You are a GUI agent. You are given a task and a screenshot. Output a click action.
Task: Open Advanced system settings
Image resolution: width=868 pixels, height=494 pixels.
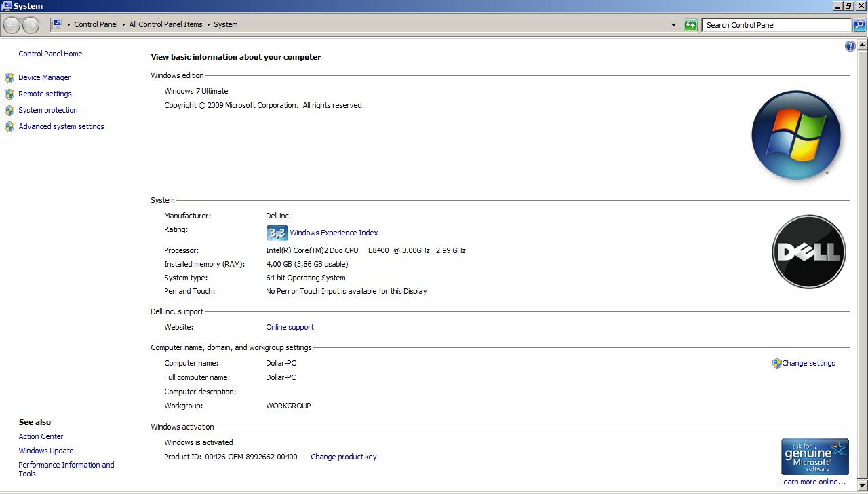point(61,126)
